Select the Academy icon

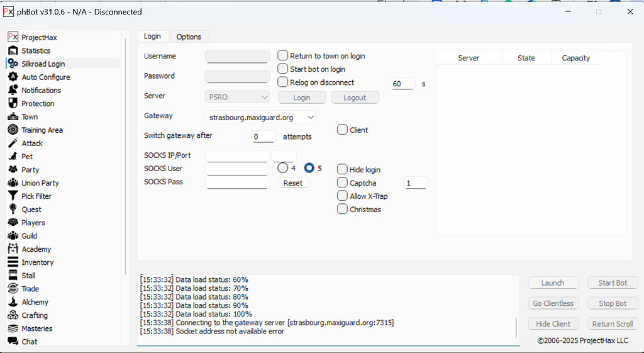pyautogui.click(x=13, y=249)
